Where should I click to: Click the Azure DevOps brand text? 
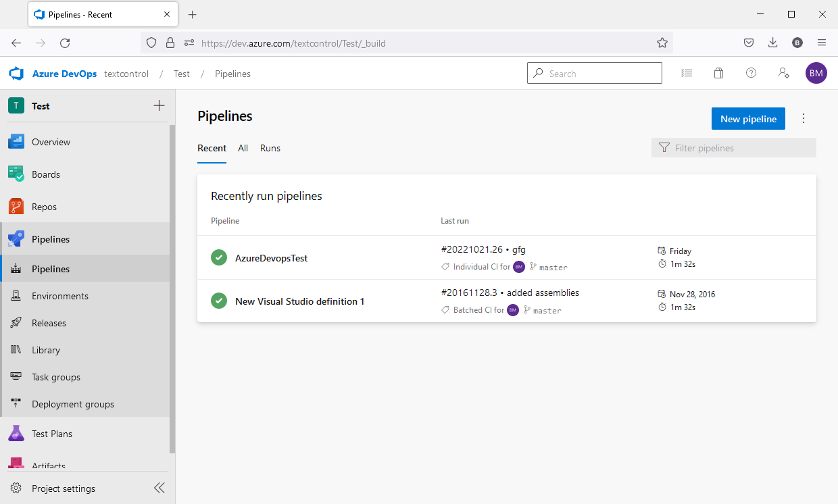(64, 74)
